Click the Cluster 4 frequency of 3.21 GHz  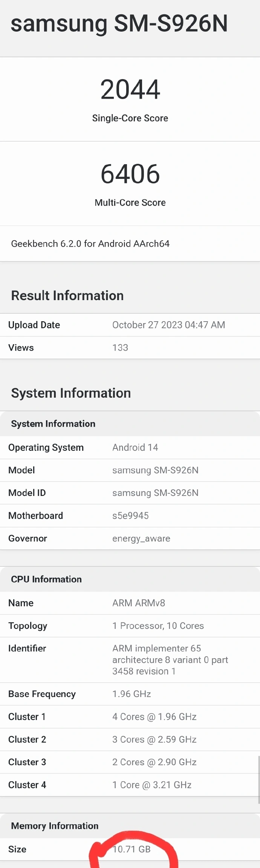(x=152, y=785)
